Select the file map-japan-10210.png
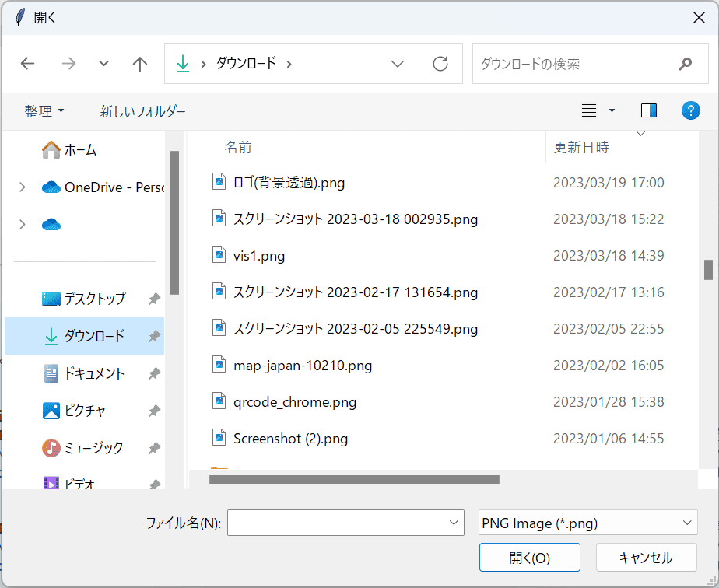This screenshot has height=588, width=719. (x=302, y=366)
